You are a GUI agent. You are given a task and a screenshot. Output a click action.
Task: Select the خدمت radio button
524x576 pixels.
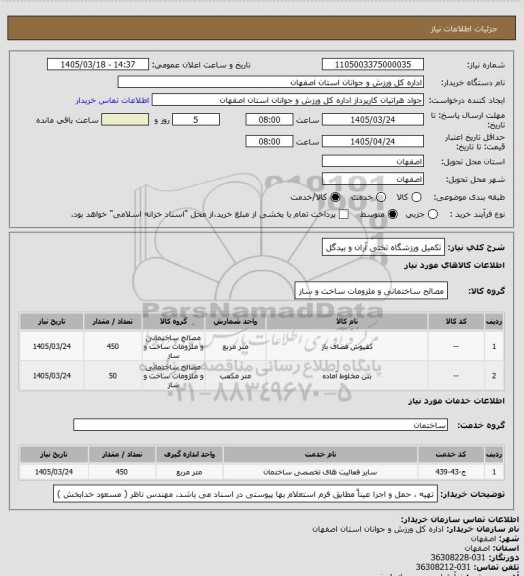coord(381,197)
